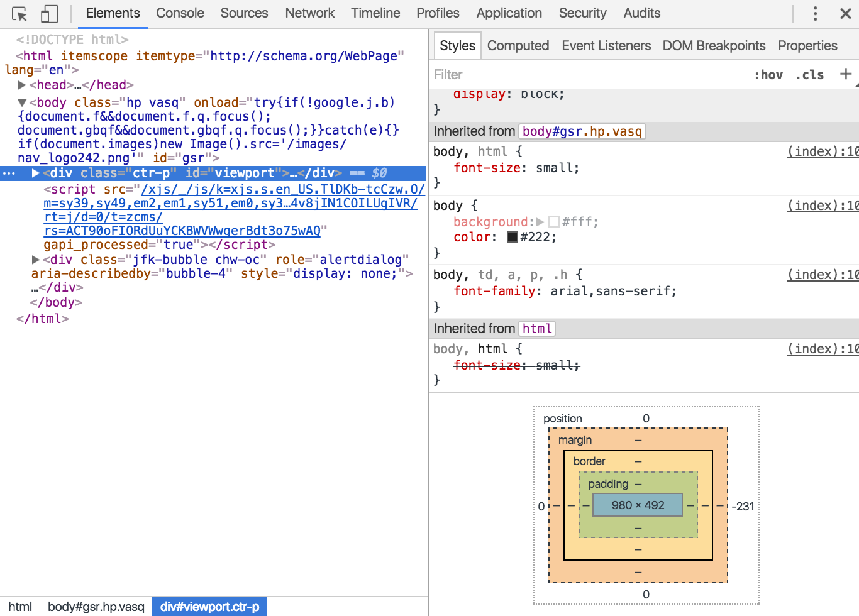
Task: Toggle the .cls element classes panel
Action: pos(810,75)
